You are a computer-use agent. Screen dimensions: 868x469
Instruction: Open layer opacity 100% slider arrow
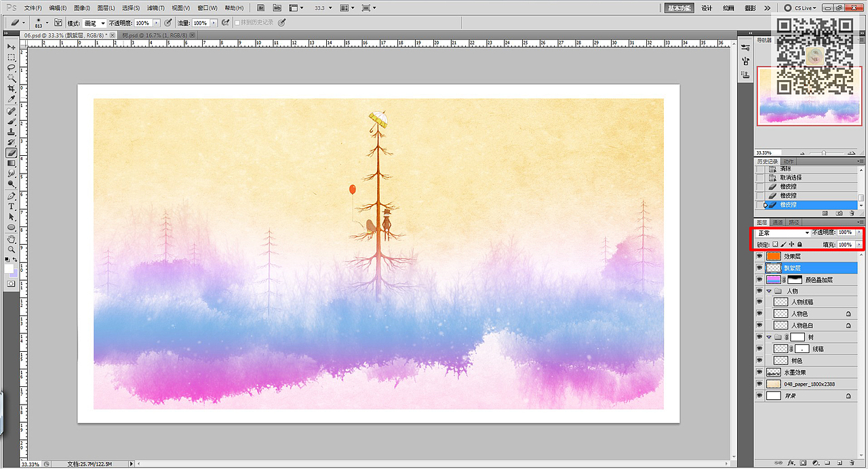(x=859, y=232)
